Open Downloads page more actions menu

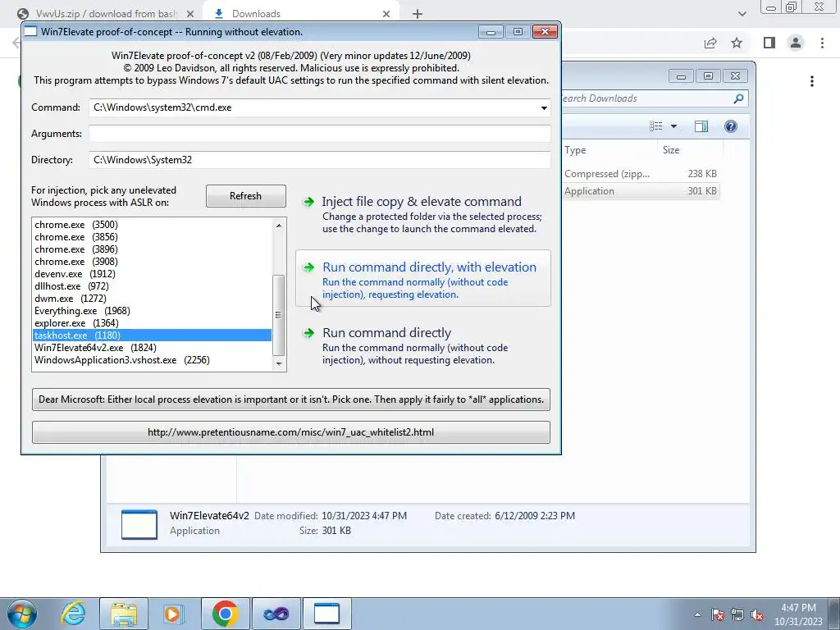(812, 81)
